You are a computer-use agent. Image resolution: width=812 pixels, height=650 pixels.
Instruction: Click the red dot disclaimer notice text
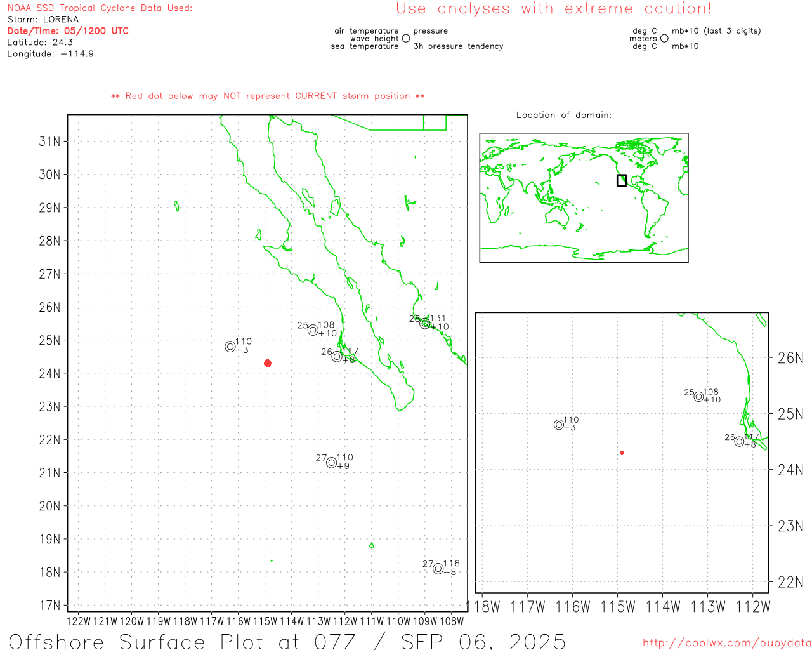click(268, 96)
